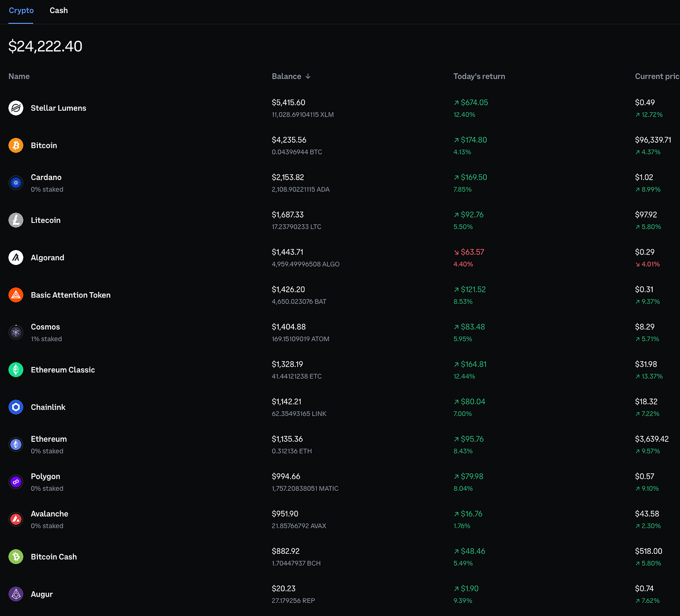Click the $96,339.71 Bitcoin price
This screenshot has height=616, width=680.
(x=653, y=140)
